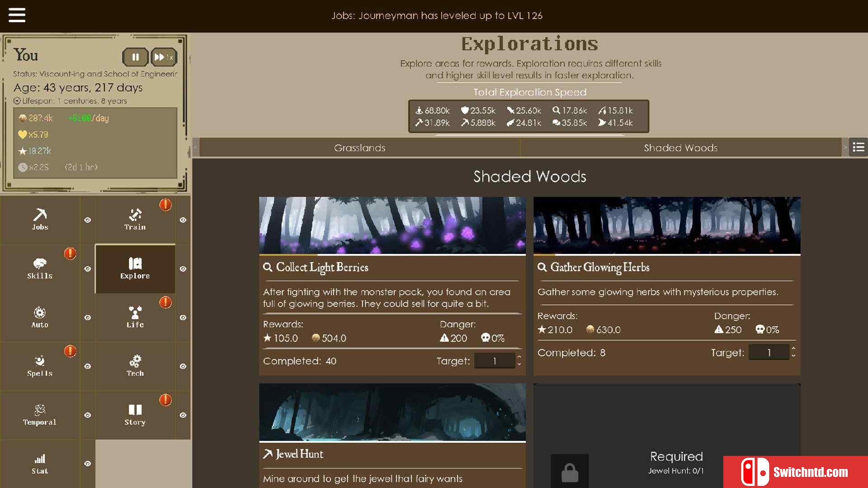Viewport: 868px width, 488px height.
Task: Increase Light Berries target with up arrow
Action: [x=519, y=357]
